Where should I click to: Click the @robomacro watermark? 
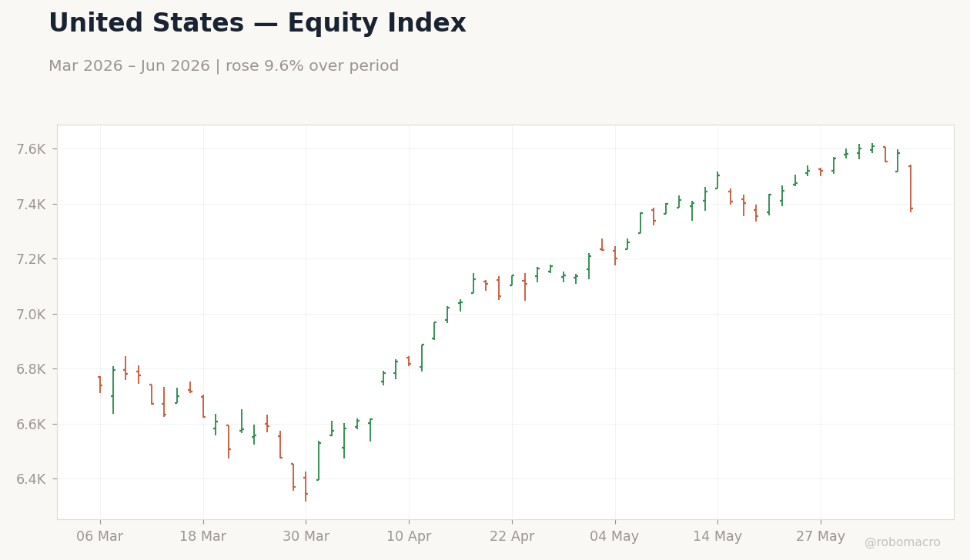click(x=902, y=543)
